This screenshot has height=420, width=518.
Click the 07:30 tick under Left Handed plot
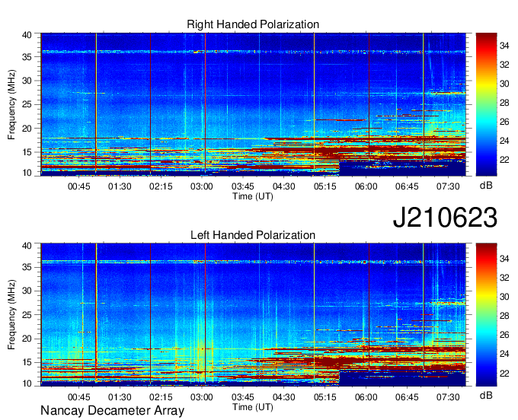point(448,397)
